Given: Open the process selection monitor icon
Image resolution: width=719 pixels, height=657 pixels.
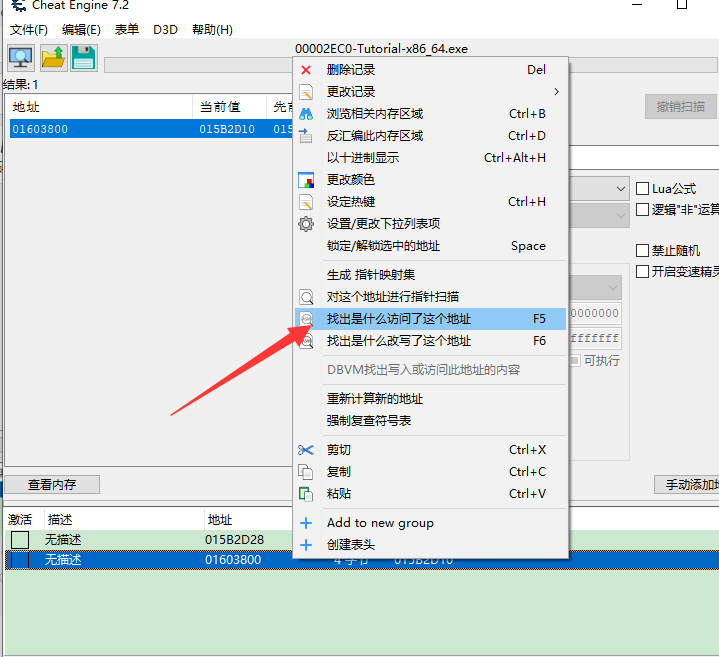Looking at the screenshot, I should point(21,58).
